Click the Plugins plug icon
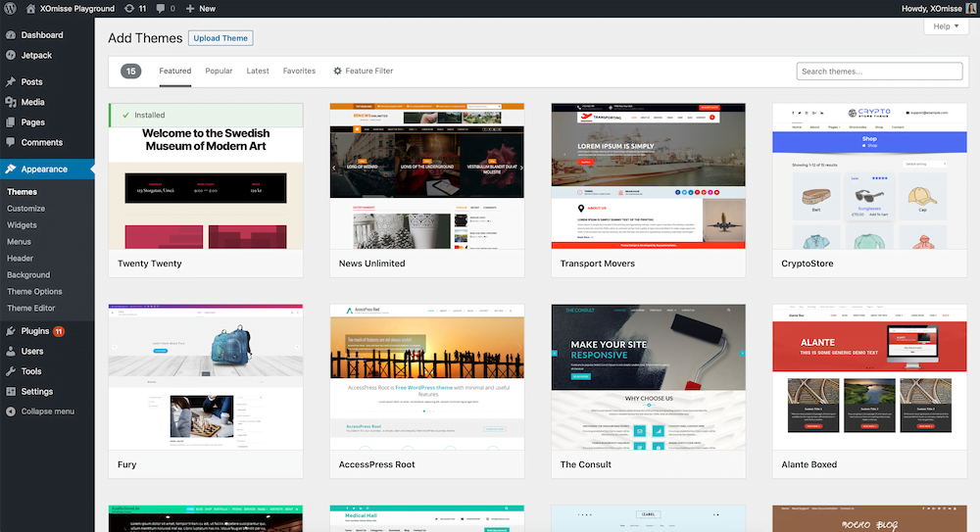This screenshot has width=980, height=532. tap(11, 331)
